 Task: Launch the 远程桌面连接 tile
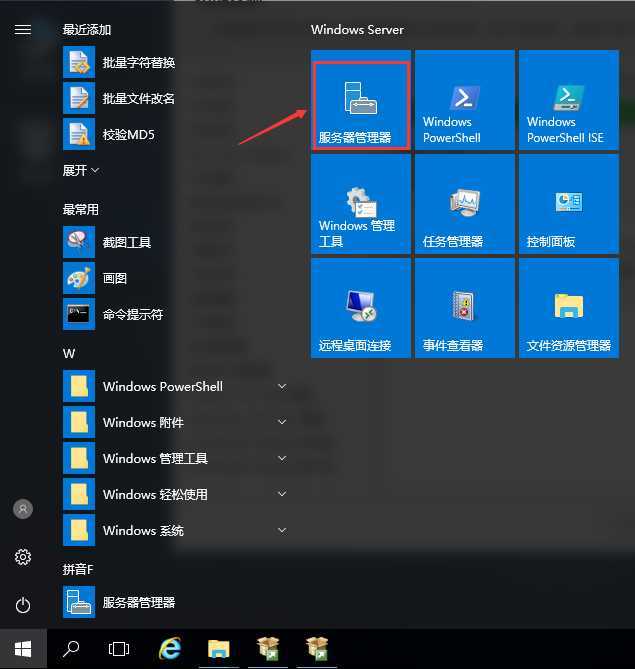tap(361, 308)
